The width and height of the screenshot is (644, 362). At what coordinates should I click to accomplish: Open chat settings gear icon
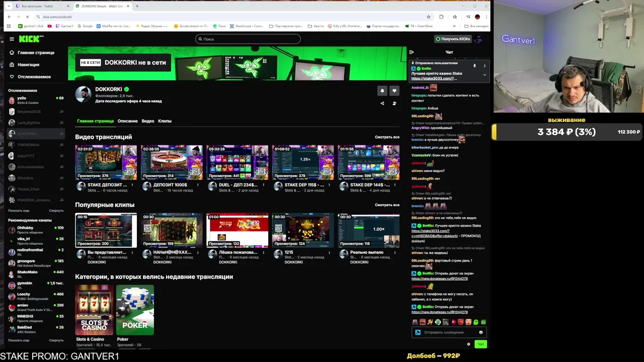(468, 344)
